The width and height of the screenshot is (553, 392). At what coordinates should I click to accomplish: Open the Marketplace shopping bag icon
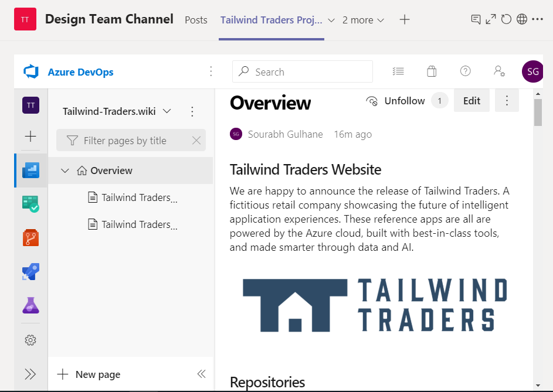pos(432,71)
